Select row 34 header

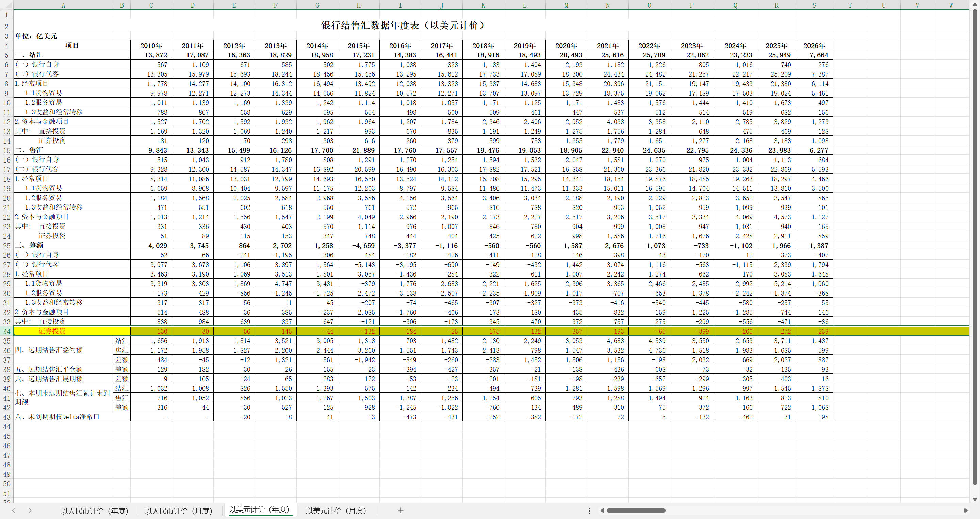6,331
